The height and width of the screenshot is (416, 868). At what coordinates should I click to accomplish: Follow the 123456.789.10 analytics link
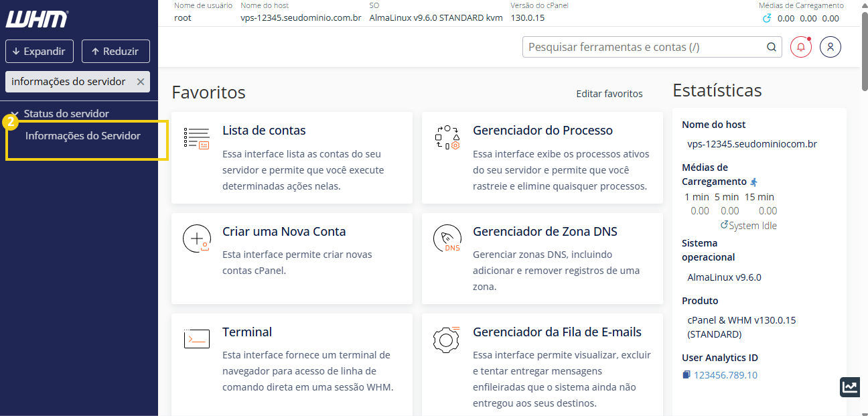(727, 374)
